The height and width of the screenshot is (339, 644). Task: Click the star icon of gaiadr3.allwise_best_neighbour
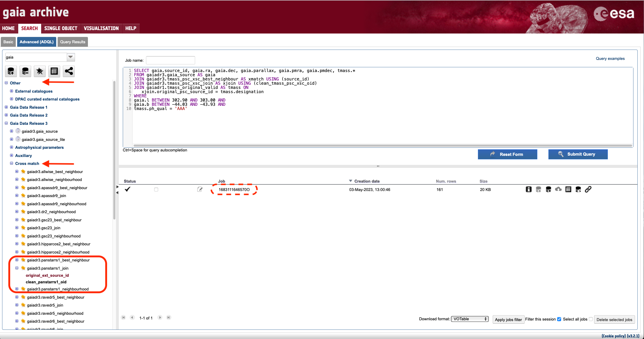tap(23, 171)
